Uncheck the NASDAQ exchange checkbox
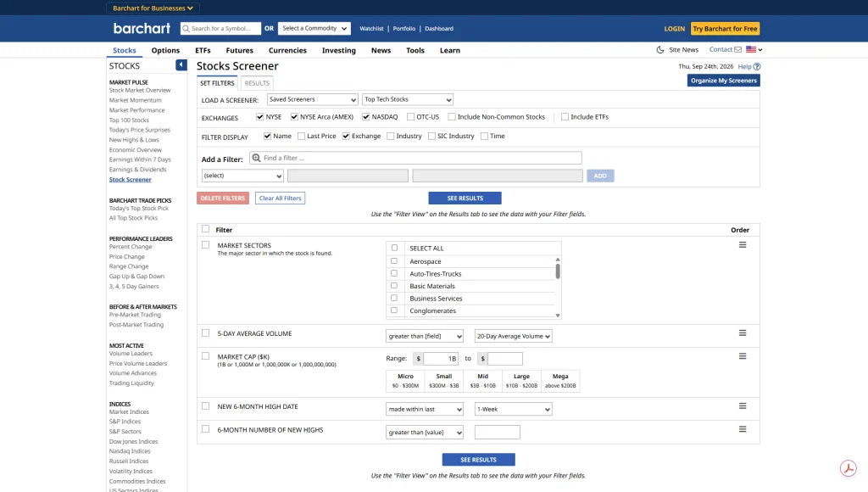 point(365,117)
